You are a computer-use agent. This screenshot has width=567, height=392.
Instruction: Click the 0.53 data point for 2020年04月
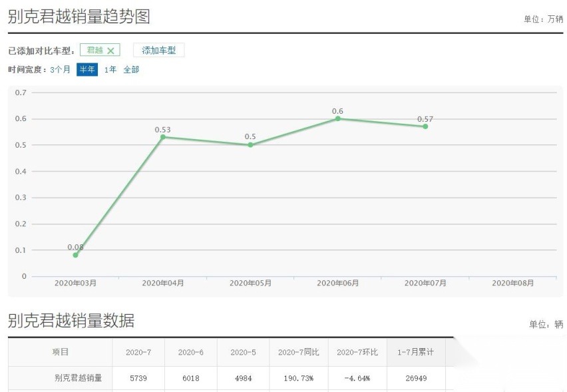coord(163,137)
